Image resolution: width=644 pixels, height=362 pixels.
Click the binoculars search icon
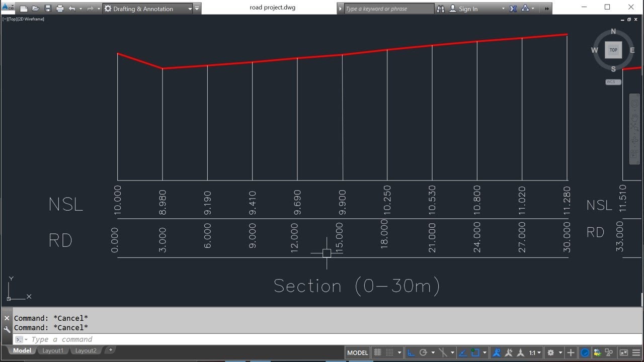[440, 9]
